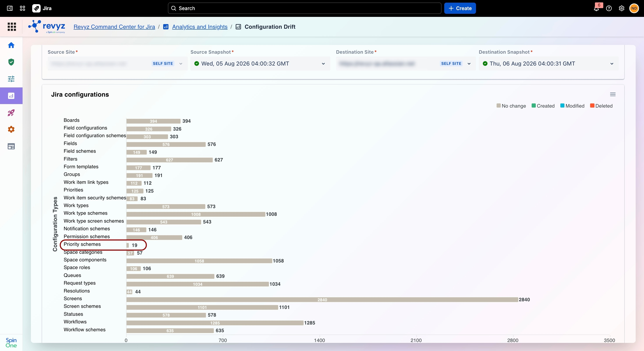
Task: Open the chart hamburger menu
Action: [613, 94]
